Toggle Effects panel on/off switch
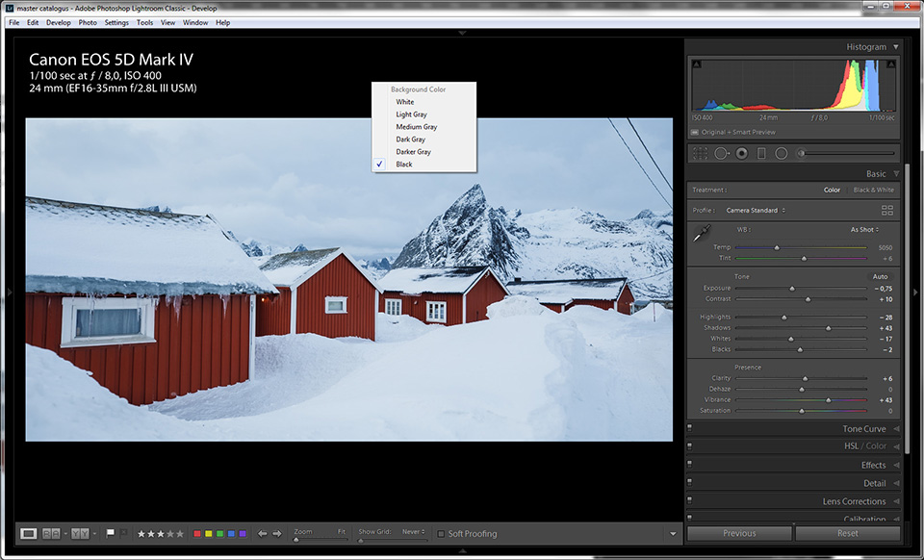Viewport: 924px width, 560px height. tap(689, 465)
